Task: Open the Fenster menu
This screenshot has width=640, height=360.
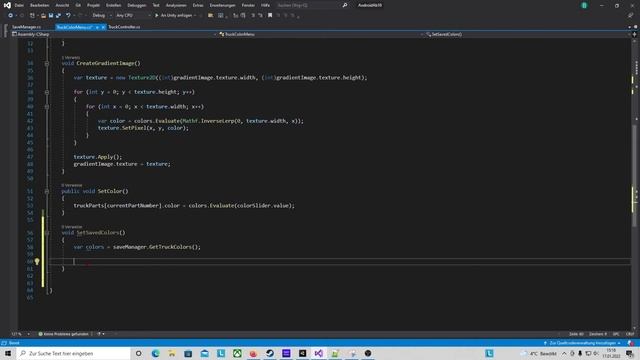Action: point(248,5)
